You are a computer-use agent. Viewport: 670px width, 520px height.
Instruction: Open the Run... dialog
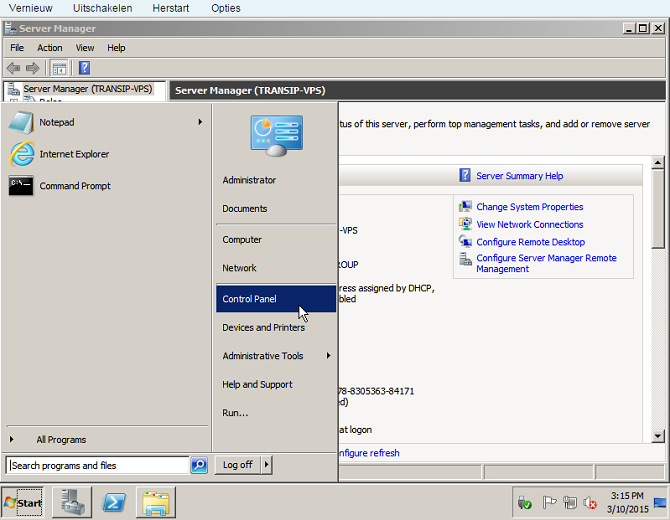[x=276, y=413]
